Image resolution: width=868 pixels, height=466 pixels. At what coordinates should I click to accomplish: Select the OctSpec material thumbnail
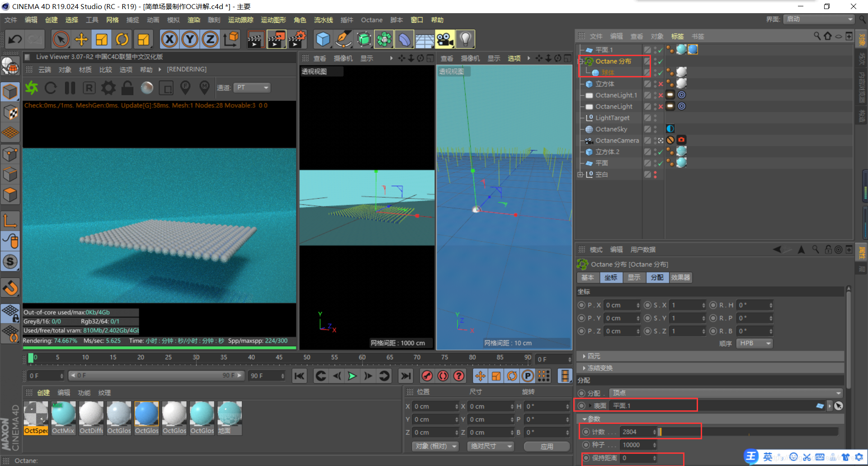(36, 418)
